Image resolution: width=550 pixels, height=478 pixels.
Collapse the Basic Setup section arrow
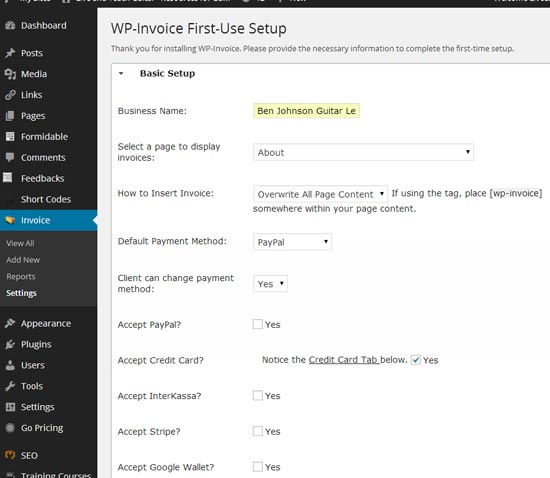coord(121,74)
